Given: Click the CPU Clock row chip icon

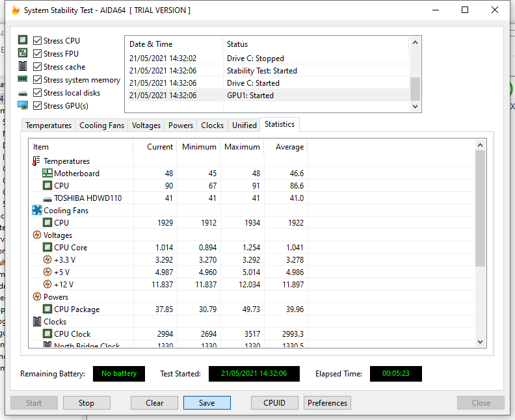Looking at the screenshot, I should 47,334.
